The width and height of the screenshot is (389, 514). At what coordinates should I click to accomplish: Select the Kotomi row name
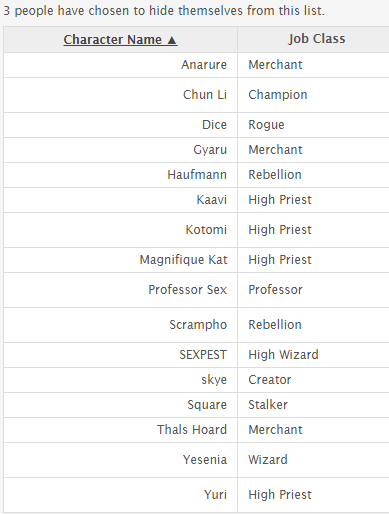(x=206, y=230)
